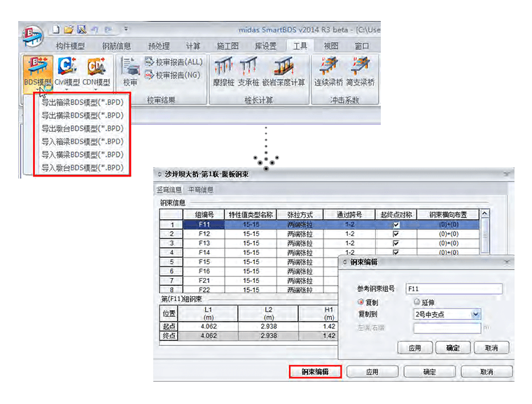532x404 pixels.
Task: Toggle 起终点对称 checkbox for row F12
Action: pos(395,234)
